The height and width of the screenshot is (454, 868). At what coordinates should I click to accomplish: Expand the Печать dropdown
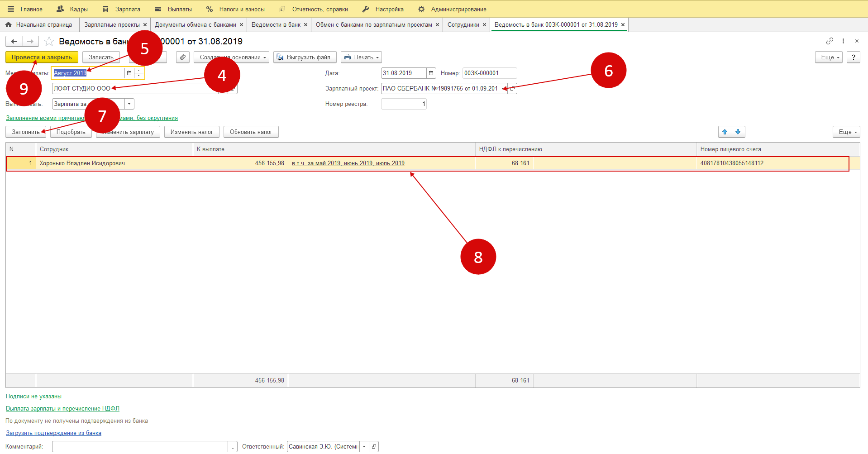click(361, 57)
